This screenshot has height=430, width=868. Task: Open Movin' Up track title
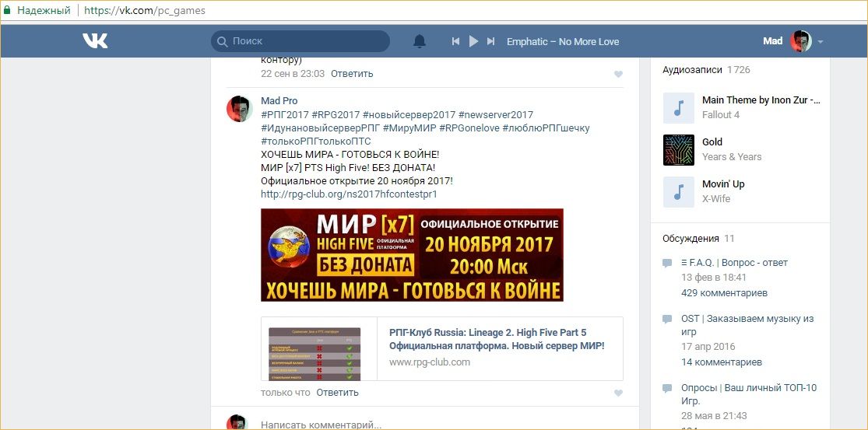point(723,184)
